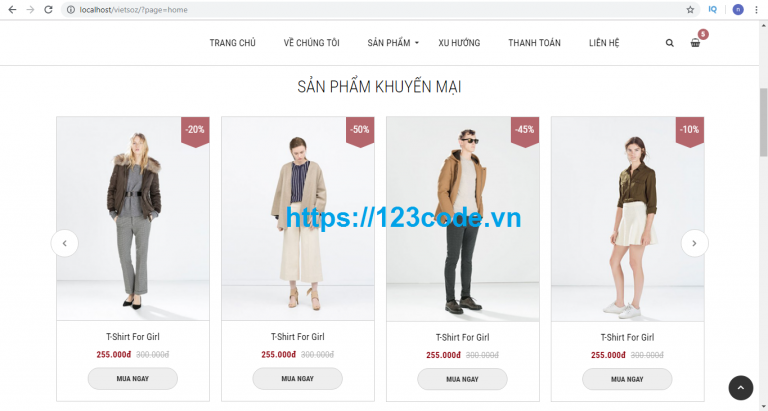Open the THANH TOÁN page link
The height and width of the screenshot is (411, 768).
pyautogui.click(x=534, y=43)
